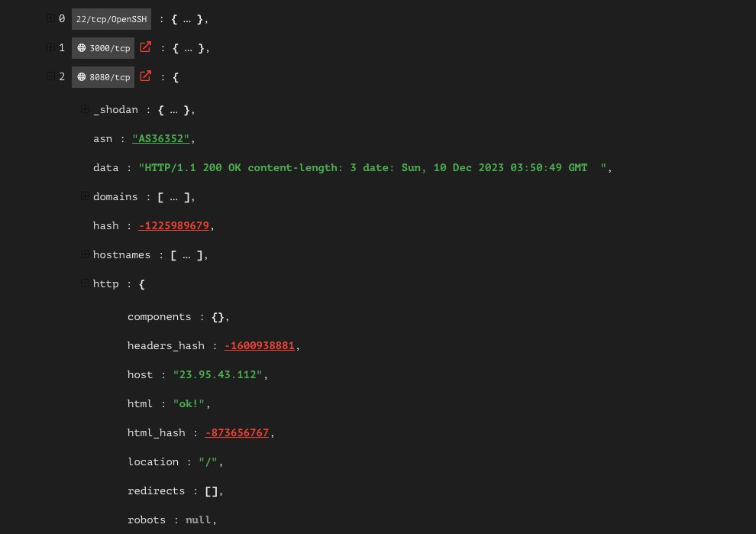Click the globe icon on the 3000/tcp badge
The image size is (756, 534).
pos(82,47)
